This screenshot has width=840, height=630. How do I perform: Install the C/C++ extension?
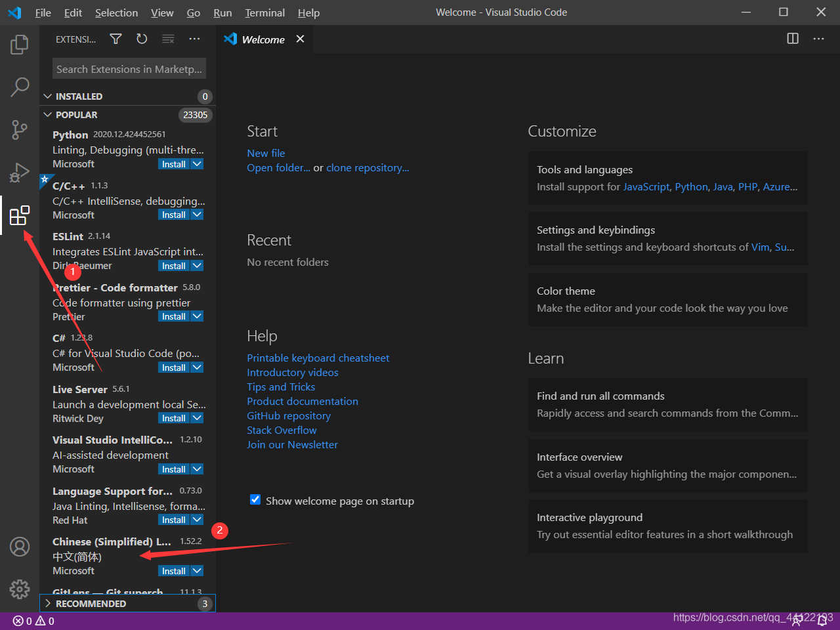[174, 215]
